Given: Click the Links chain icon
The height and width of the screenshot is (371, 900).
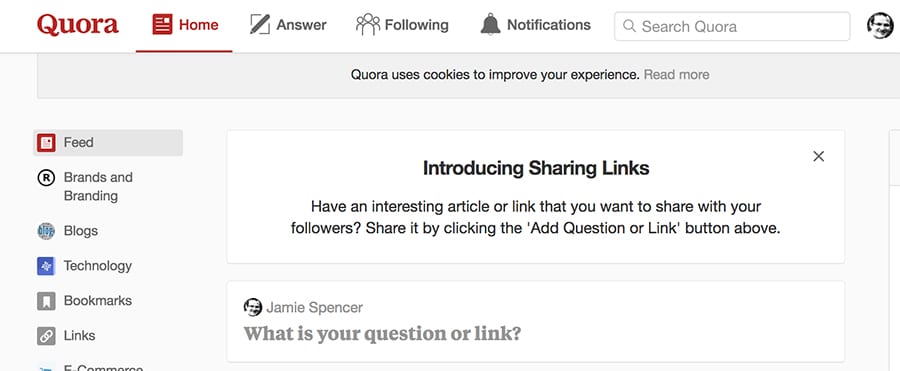Looking at the screenshot, I should coord(46,336).
